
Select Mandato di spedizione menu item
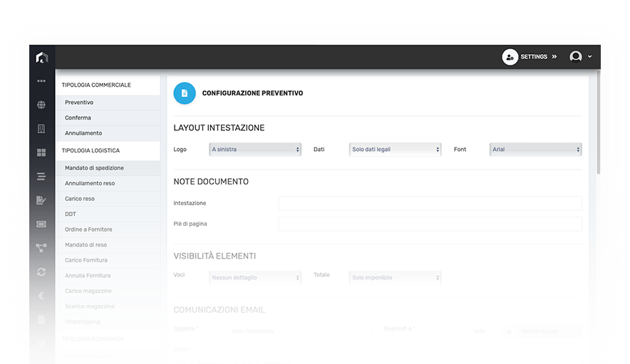[x=108, y=168]
